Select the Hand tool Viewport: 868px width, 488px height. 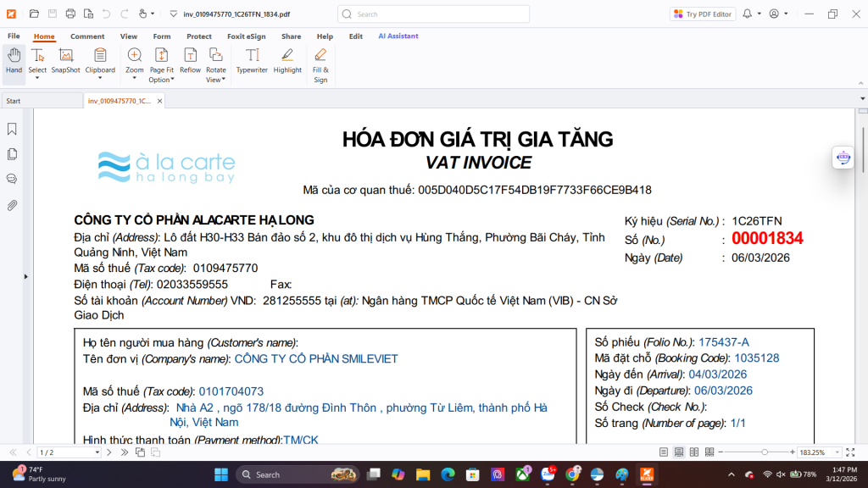coord(14,60)
